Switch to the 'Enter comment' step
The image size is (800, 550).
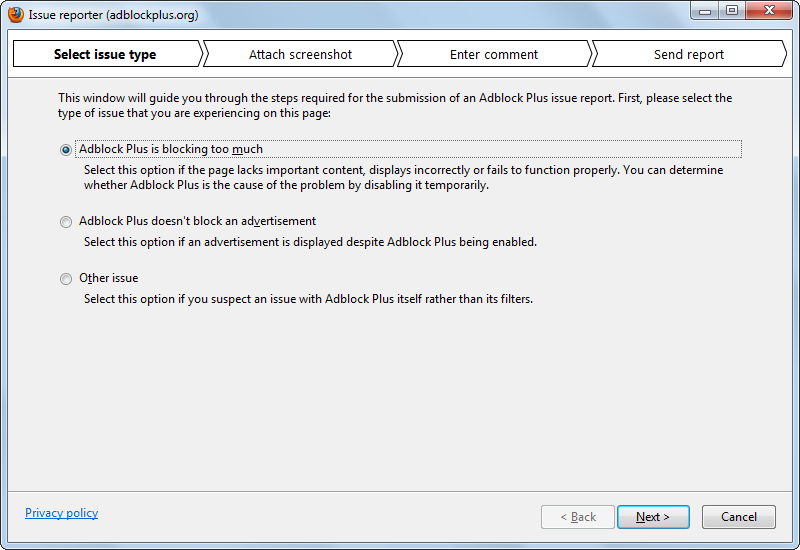point(494,54)
